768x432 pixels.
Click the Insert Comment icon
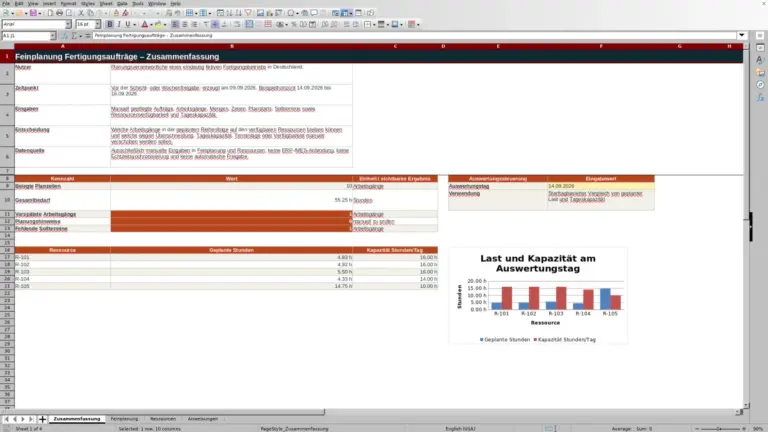[x=314, y=13]
